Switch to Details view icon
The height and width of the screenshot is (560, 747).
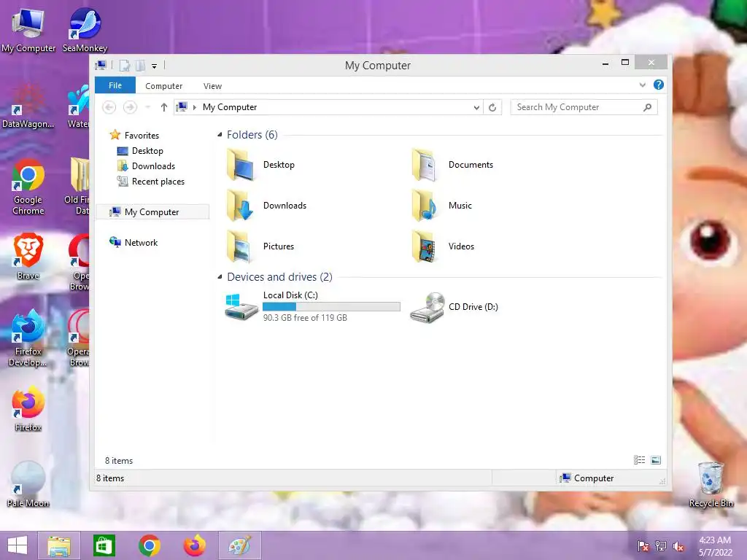pyautogui.click(x=639, y=460)
